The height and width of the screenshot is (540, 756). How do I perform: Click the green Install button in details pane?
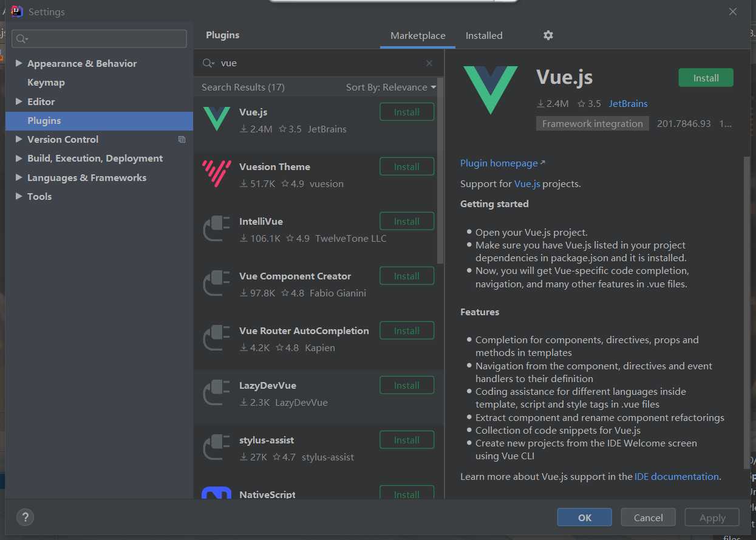[x=706, y=78]
